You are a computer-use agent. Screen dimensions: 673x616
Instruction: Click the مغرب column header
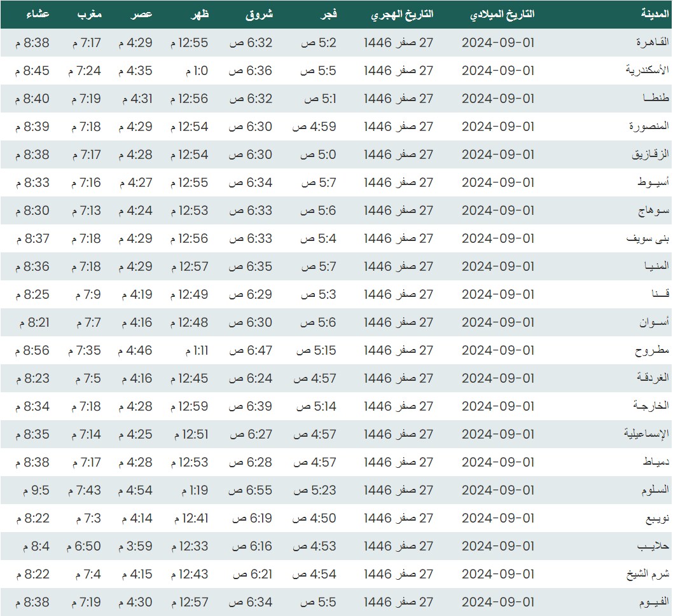coord(88,15)
